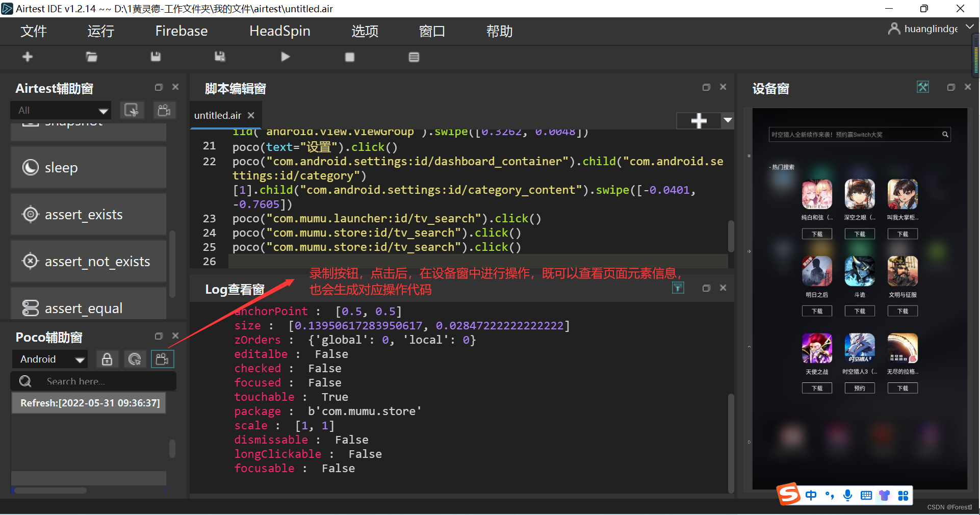The width and height of the screenshot is (980, 515).
Task: Click the 明日之后 game thumbnail
Action: tap(817, 271)
